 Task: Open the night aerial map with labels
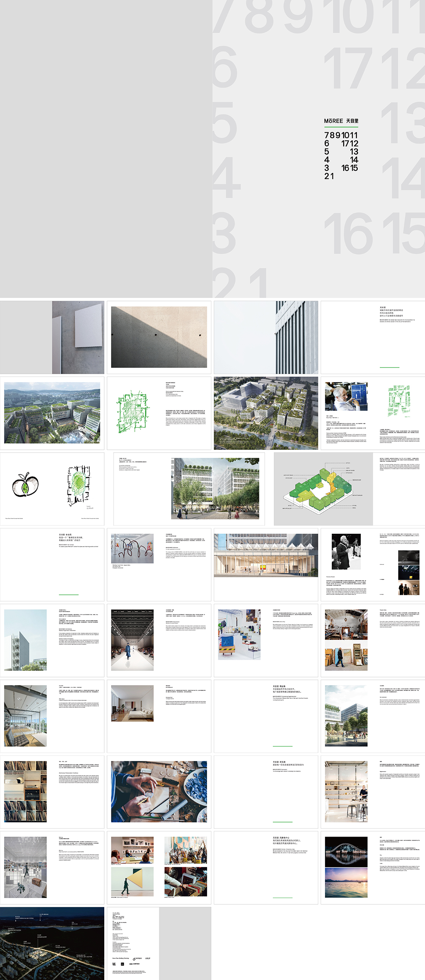(x=52, y=944)
